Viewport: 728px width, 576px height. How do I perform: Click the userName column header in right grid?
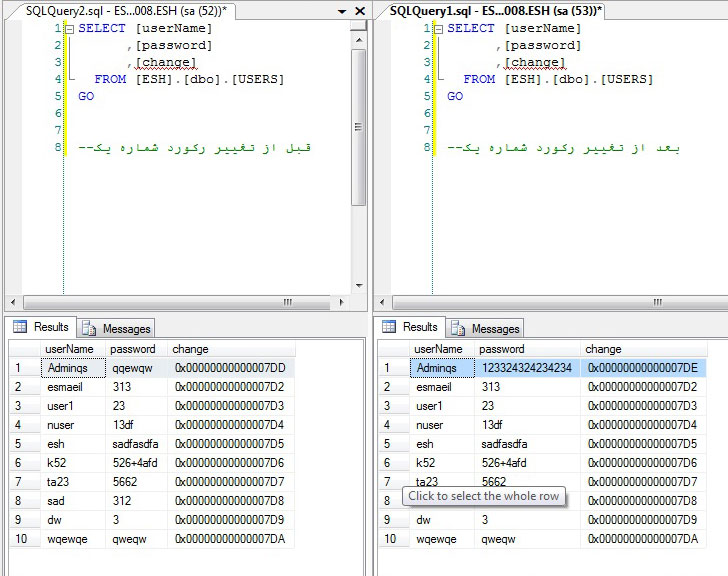[x=438, y=349]
